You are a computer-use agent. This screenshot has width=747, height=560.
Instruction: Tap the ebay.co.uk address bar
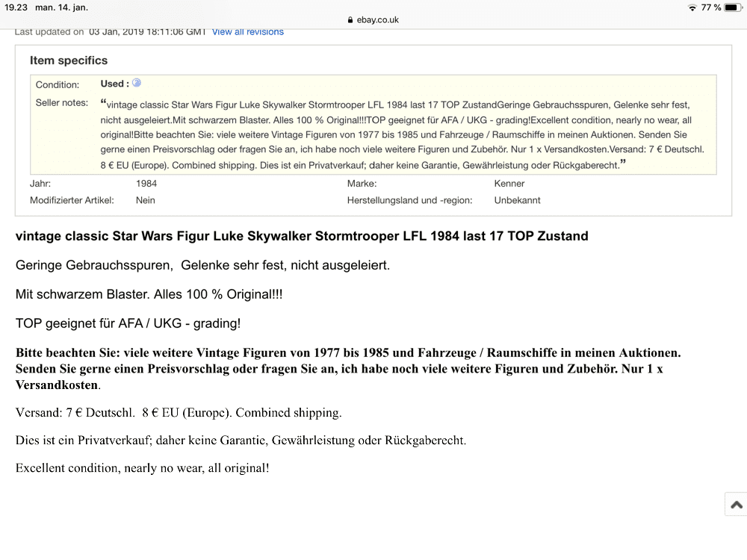(373, 19)
